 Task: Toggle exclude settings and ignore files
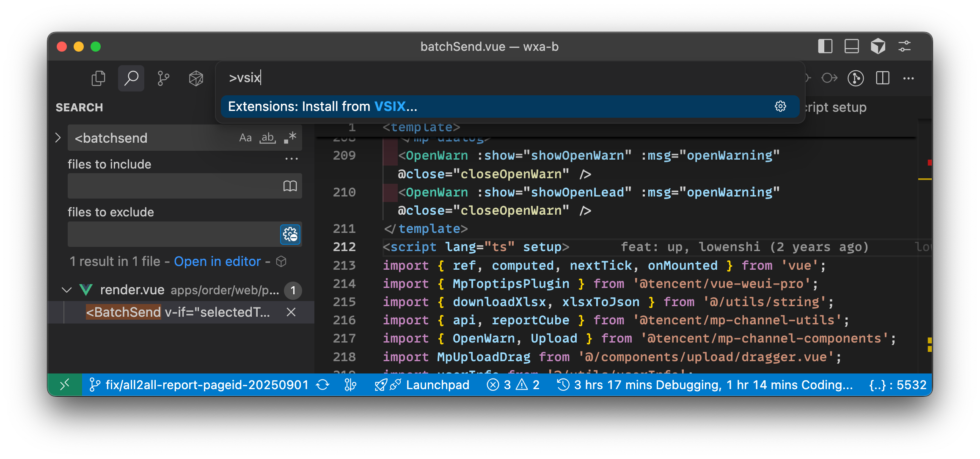click(290, 234)
